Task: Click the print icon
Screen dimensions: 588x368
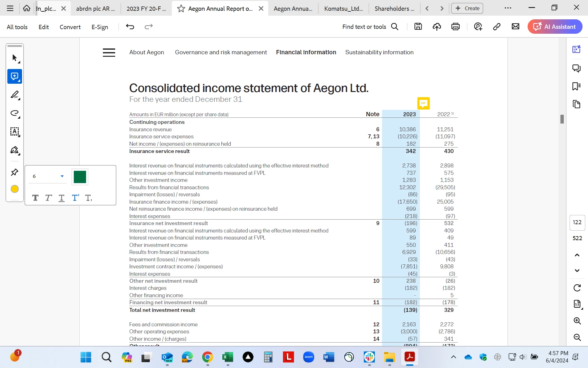Action: (x=455, y=27)
